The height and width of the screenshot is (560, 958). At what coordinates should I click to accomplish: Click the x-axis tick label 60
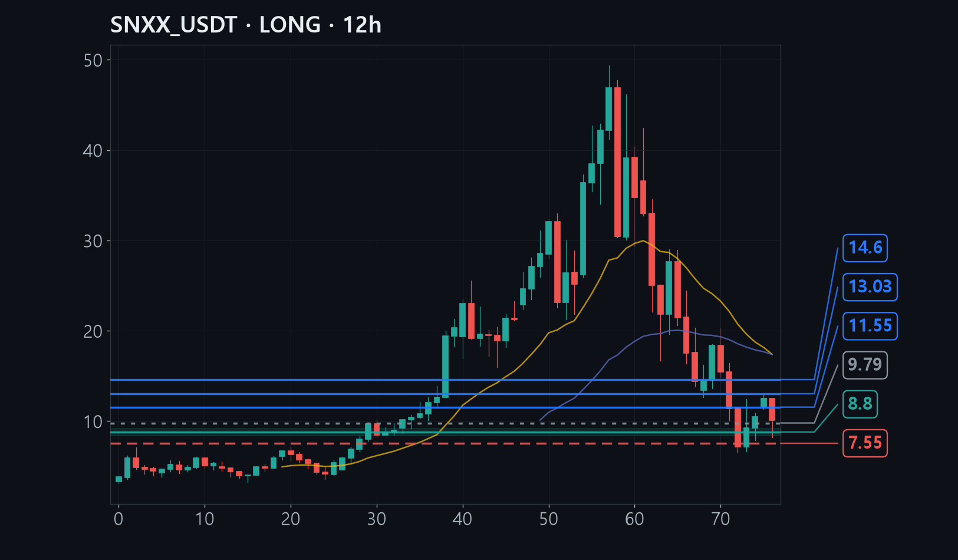[x=635, y=519]
